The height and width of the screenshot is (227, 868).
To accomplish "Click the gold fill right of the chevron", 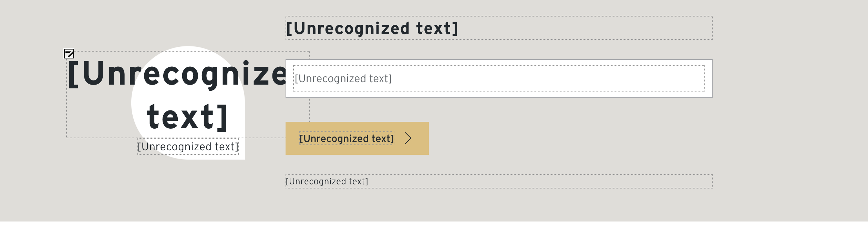I will click(421, 138).
